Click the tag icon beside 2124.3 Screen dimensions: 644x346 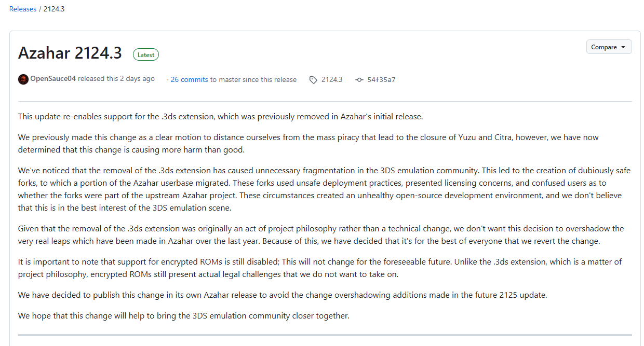click(x=313, y=80)
